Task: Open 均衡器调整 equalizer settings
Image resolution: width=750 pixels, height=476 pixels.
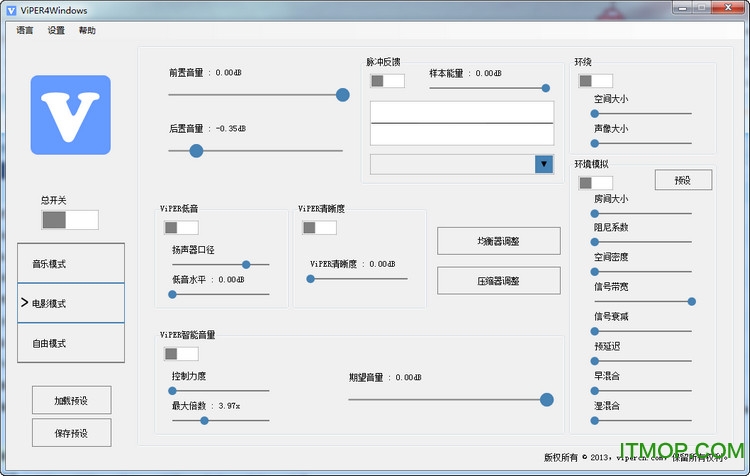Action: pos(498,241)
